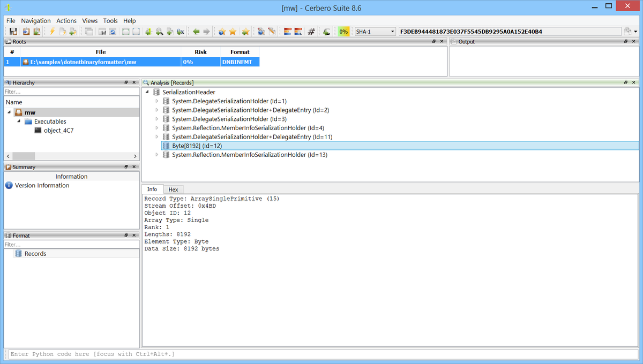
Task: Click the document with lightning bolt icon
Action: [x=62, y=32]
